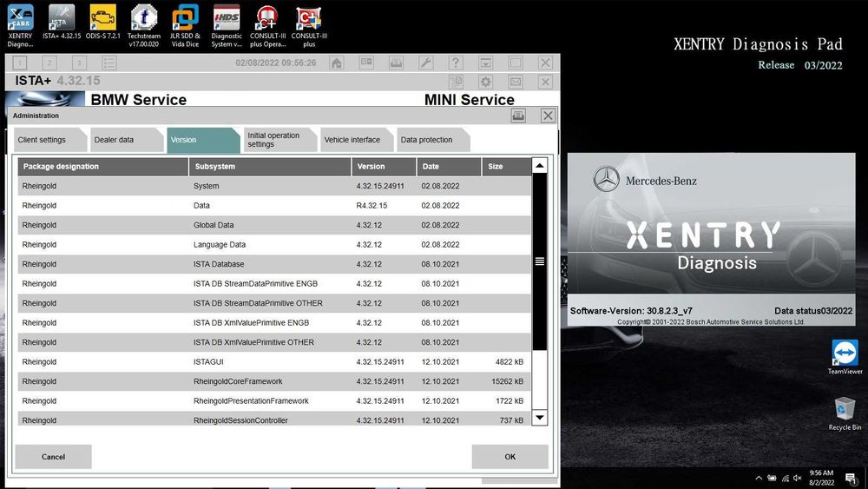Select the ISTA Database row
Image resolution: width=868 pixels, height=489 pixels.
(x=274, y=264)
